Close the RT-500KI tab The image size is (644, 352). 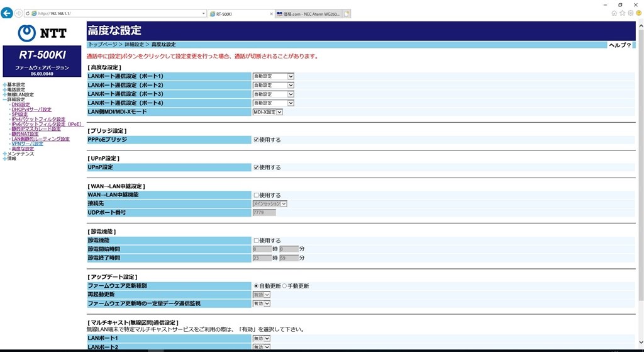click(271, 14)
